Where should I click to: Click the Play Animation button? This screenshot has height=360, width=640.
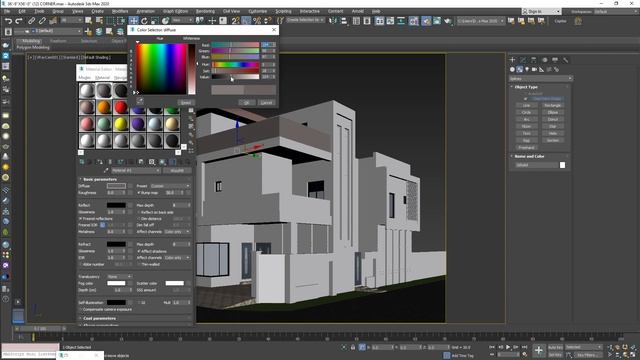point(508,347)
